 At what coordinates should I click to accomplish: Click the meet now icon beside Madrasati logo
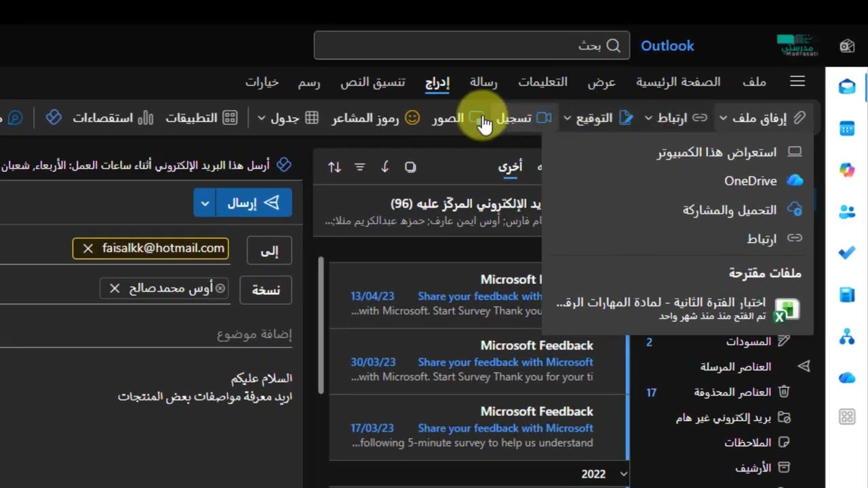[x=847, y=46]
